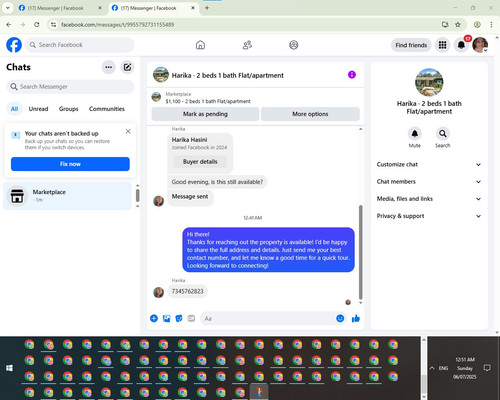Attach a photo with the image icon

pyautogui.click(x=166, y=318)
